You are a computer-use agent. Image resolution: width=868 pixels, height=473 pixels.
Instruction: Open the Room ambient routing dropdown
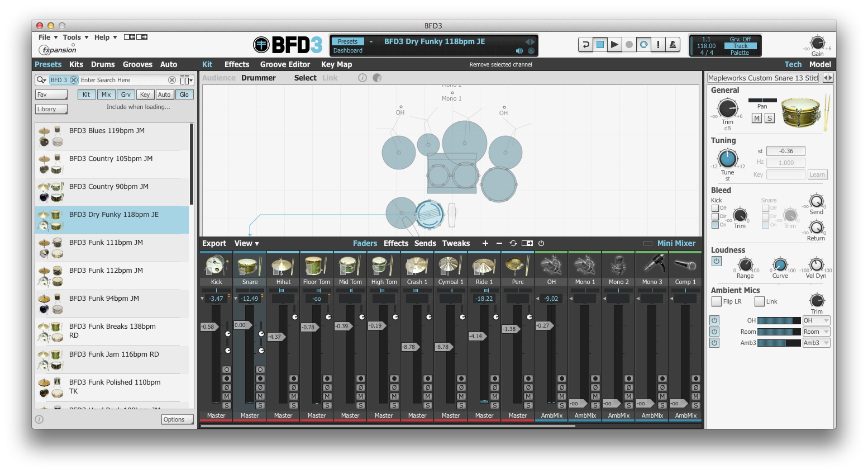click(x=816, y=332)
